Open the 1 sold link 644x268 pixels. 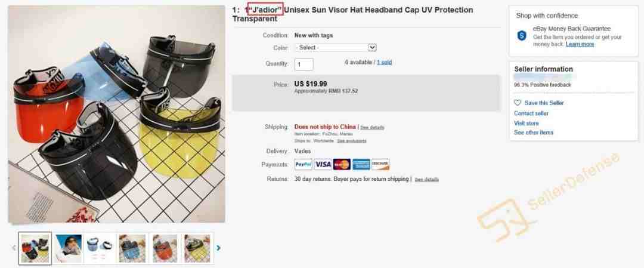(x=384, y=63)
